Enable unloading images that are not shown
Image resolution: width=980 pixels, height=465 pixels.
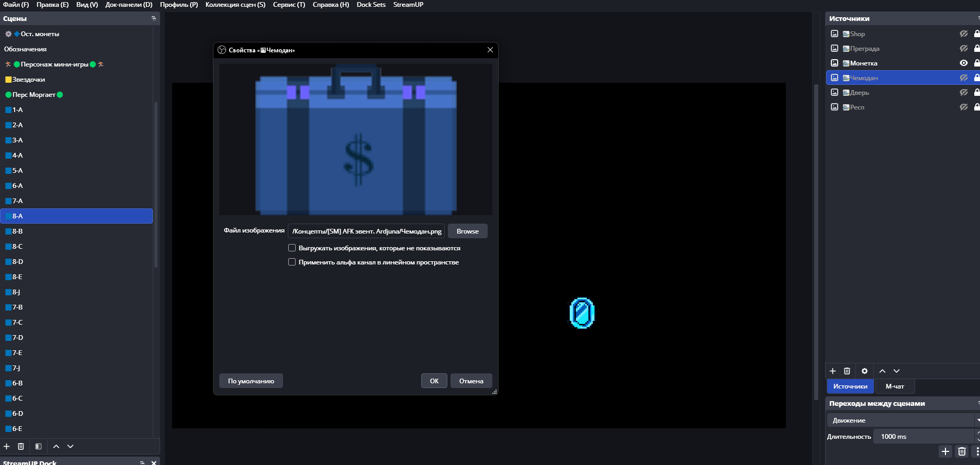tap(292, 248)
